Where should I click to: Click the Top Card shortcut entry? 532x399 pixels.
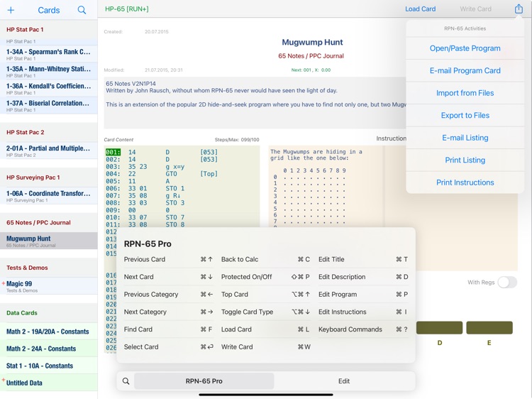pos(266,295)
